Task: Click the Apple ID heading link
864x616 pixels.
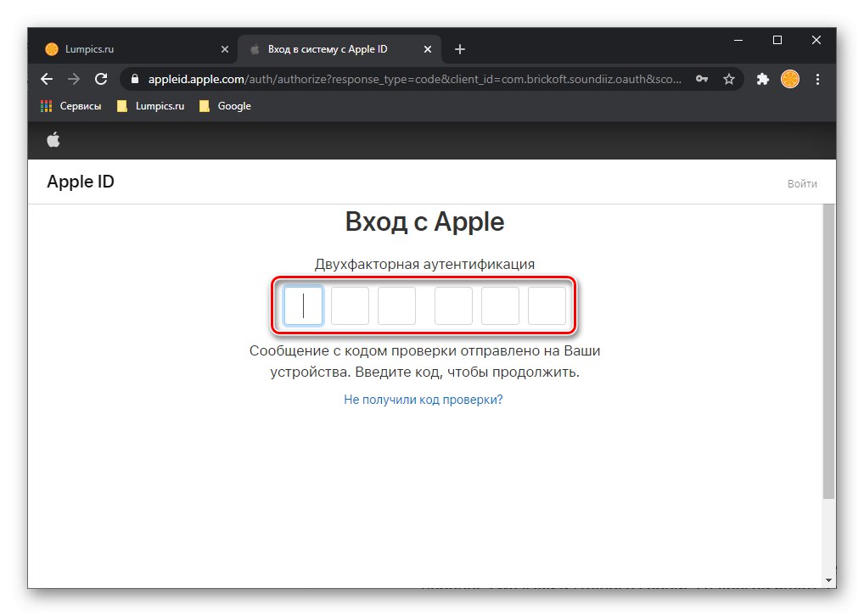Action: (x=81, y=182)
